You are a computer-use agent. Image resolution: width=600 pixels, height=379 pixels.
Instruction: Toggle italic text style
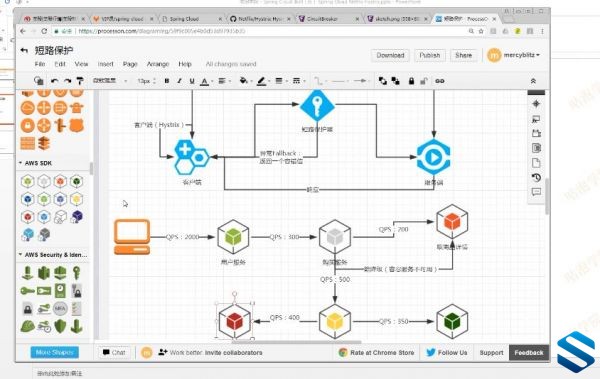pos(179,81)
